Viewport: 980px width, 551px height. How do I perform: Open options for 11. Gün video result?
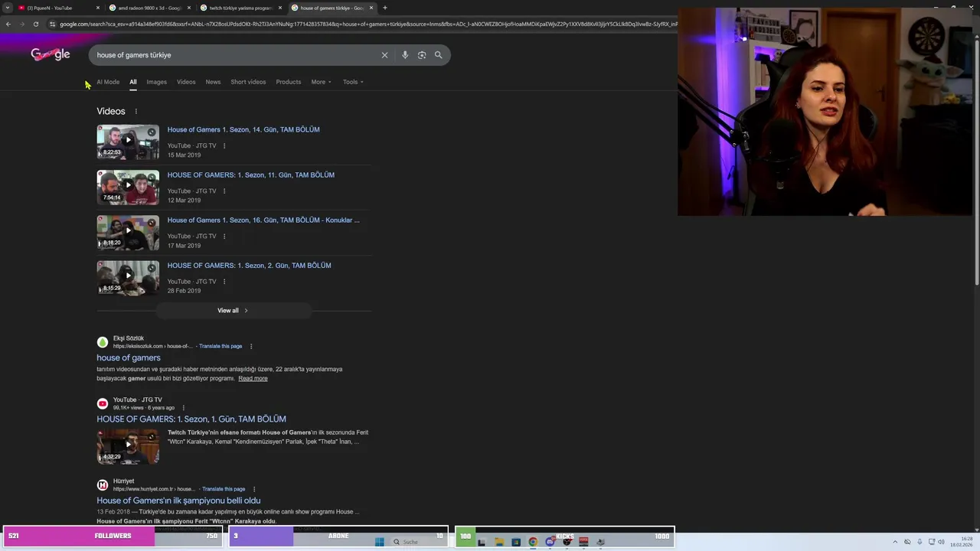coord(224,191)
